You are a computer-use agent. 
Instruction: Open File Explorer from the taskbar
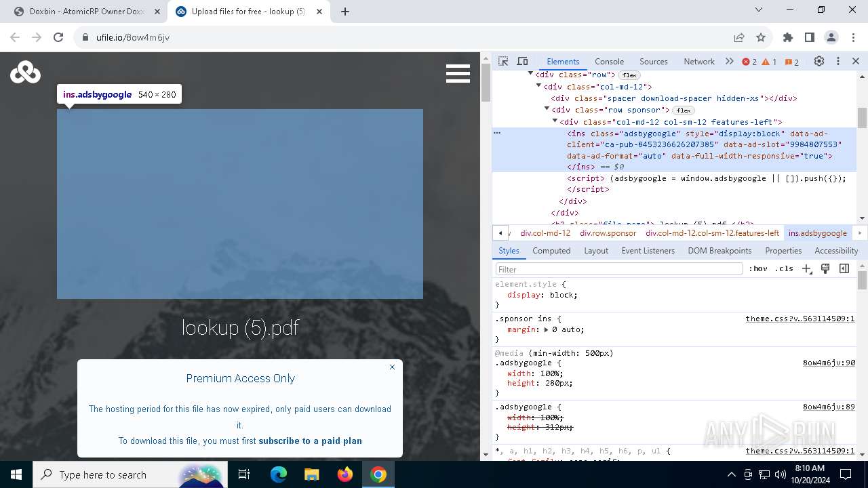pyautogui.click(x=312, y=474)
